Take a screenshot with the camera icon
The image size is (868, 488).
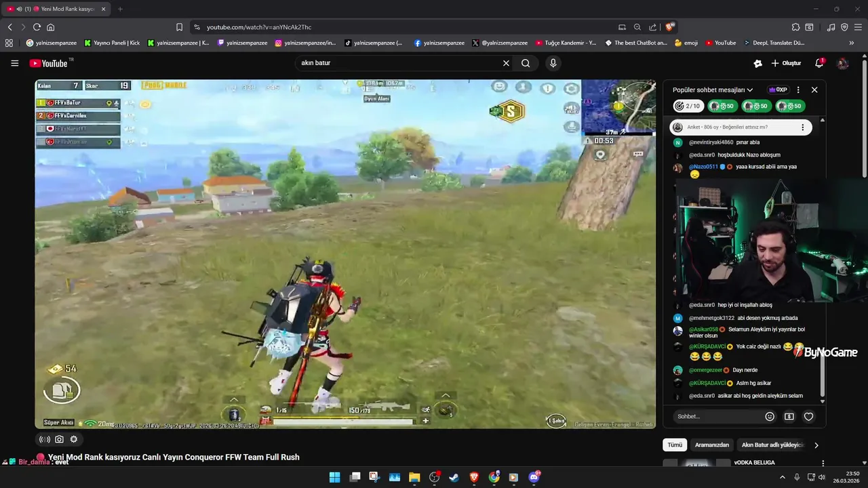60,439
